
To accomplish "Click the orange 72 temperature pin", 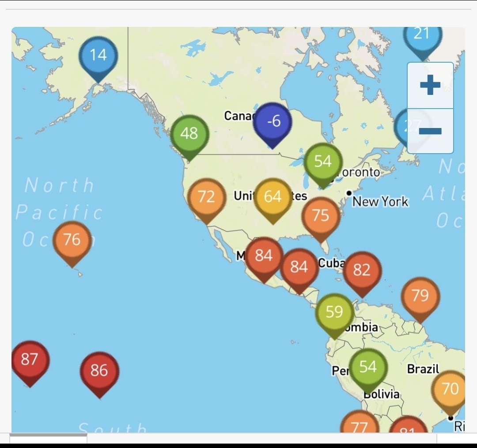I will (206, 197).
